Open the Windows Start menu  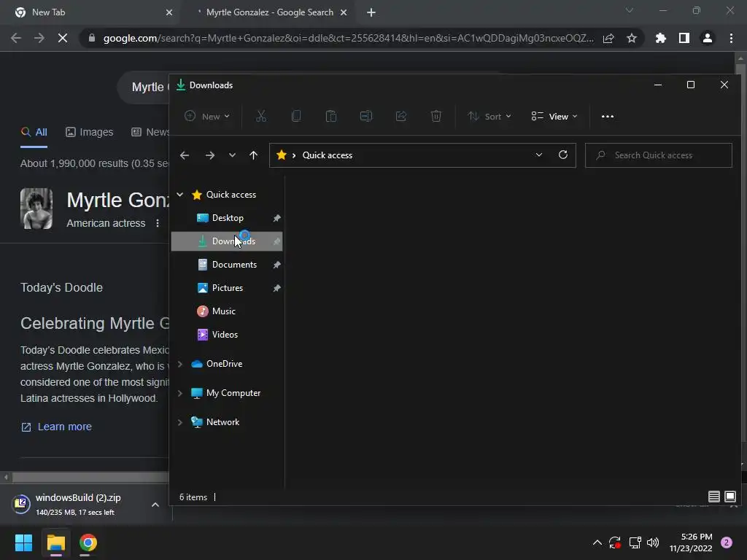23,542
